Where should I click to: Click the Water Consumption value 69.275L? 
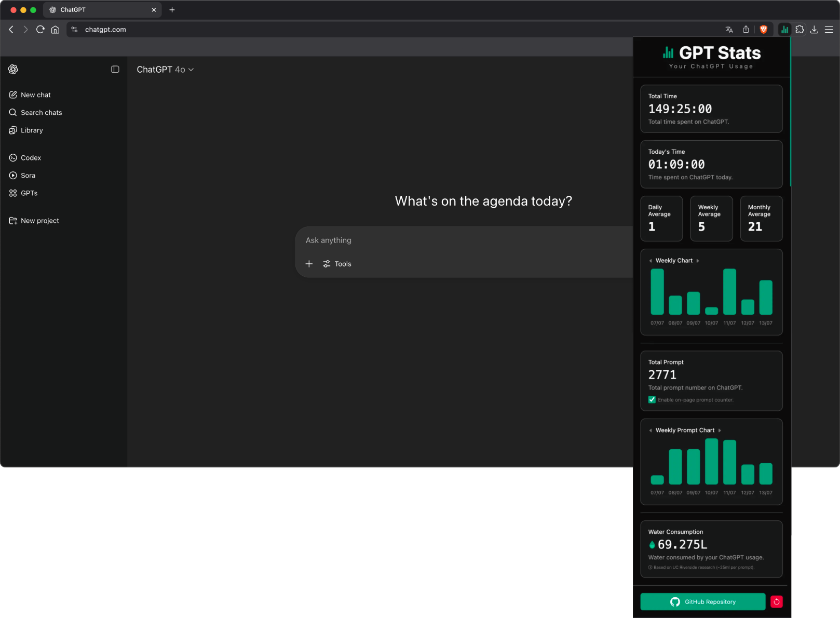pos(682,545)
